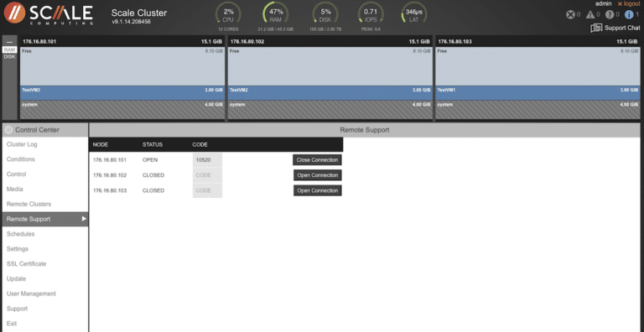Click node header 176.16.80.103

538,42
